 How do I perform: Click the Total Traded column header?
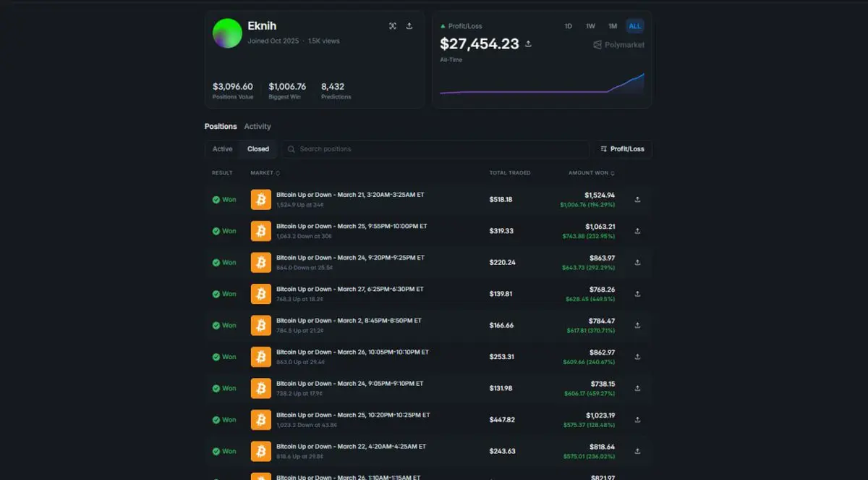coord(510,173)
